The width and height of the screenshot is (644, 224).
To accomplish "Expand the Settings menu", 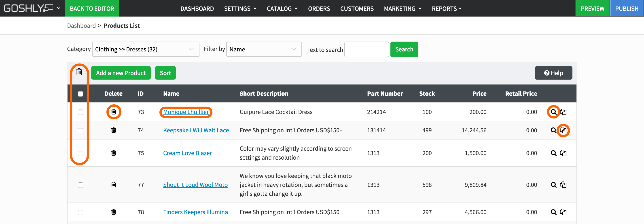I will pyautogui.click(x=240, y=8).
